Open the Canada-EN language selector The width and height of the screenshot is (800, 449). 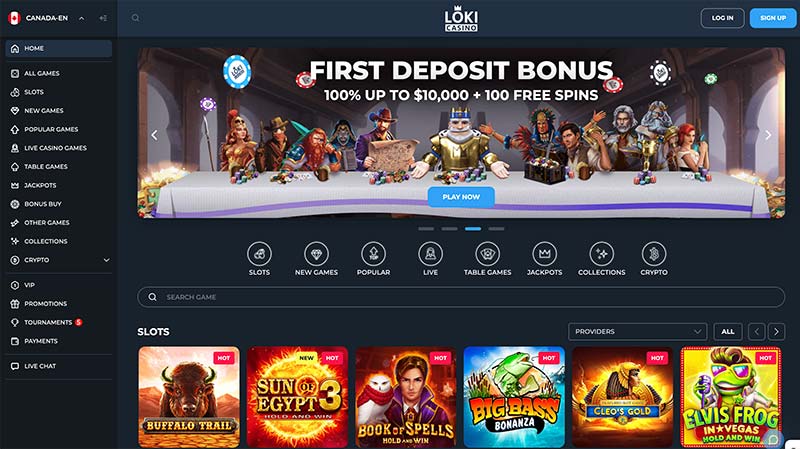46,18
